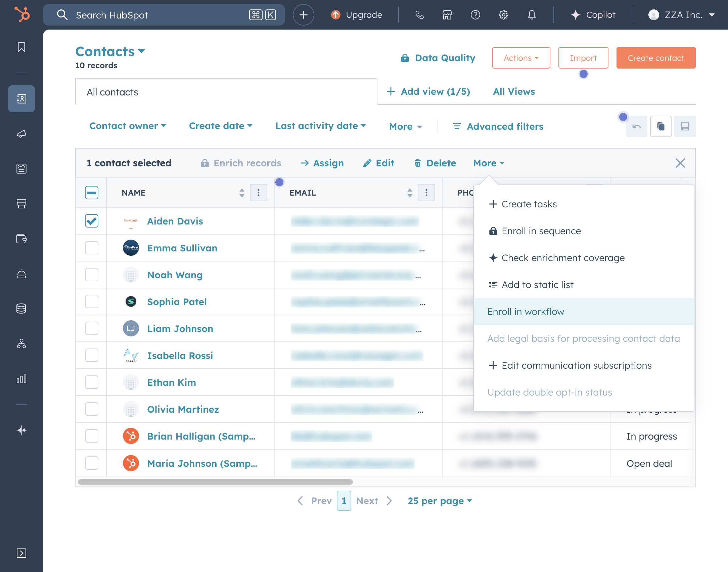This screenshot has height=572, width=728.
Task: Open the Help question mark icon
Action: pos(475,15)
